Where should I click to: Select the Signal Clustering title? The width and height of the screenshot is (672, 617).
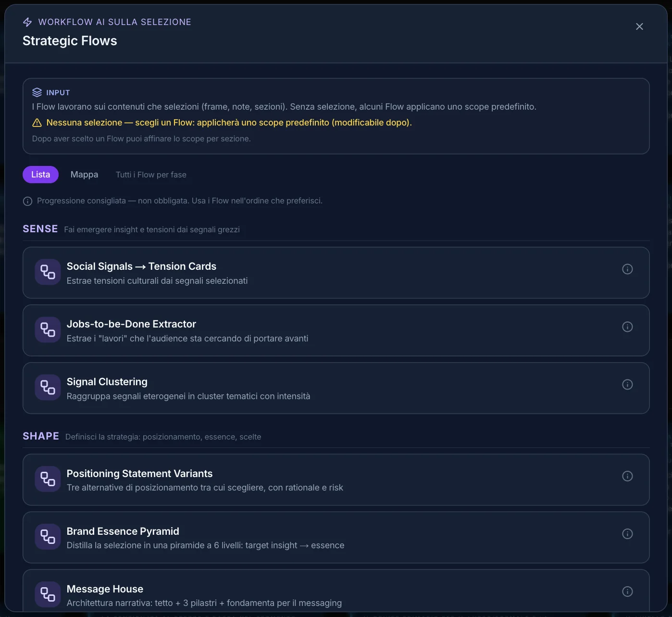click(107, 382)
